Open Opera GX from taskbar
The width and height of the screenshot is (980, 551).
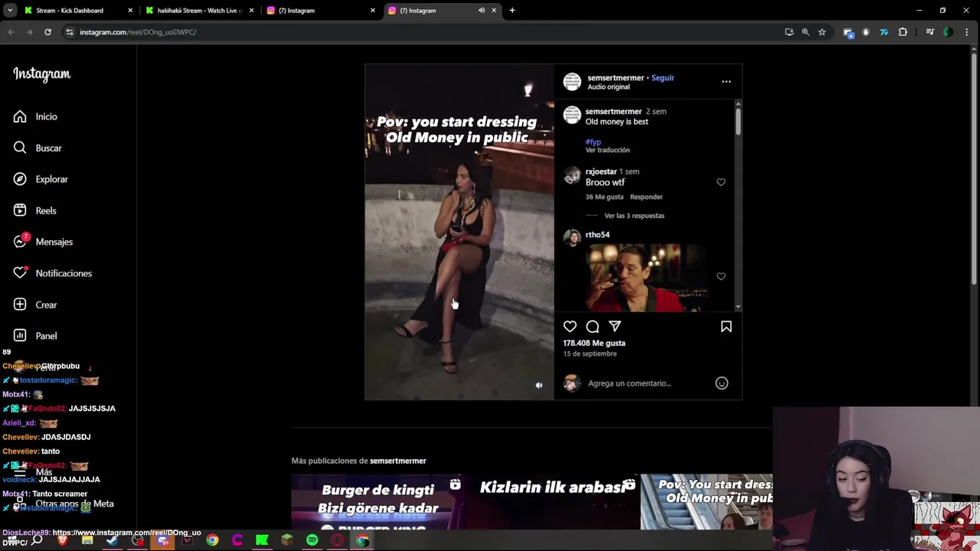tap(337, 540)
